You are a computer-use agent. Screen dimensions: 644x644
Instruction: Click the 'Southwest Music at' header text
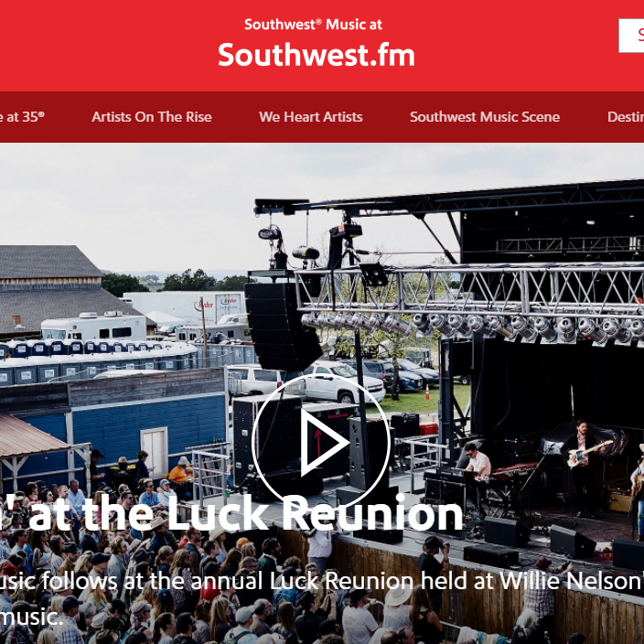coord(314,24)
